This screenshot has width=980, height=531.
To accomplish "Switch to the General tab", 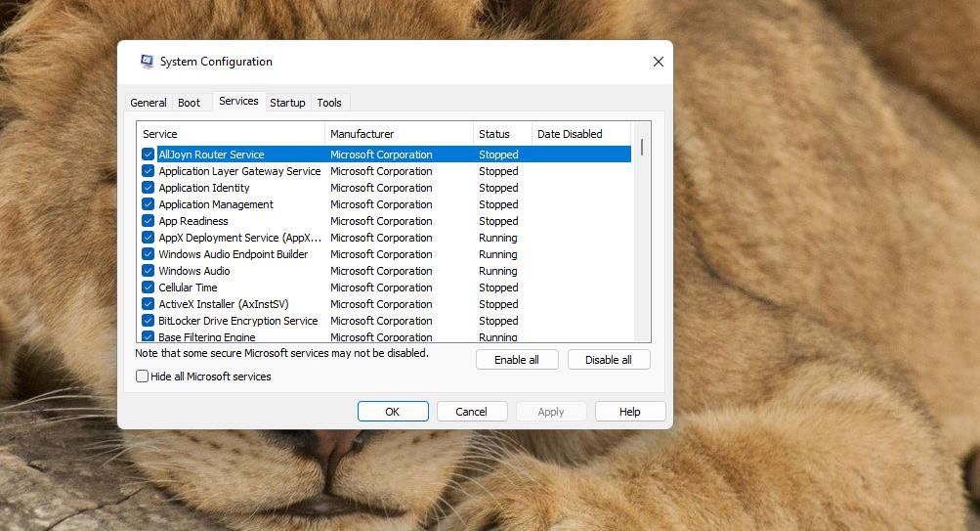I will coord(149,103).
